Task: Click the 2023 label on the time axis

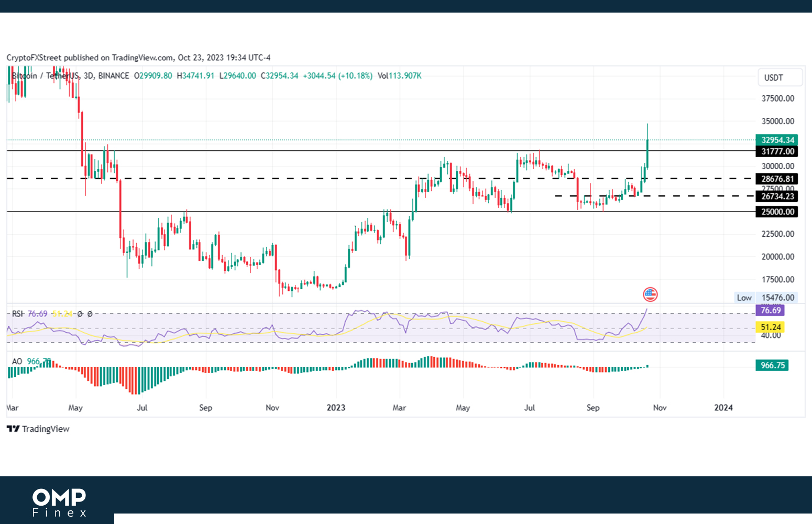Action: pos(336,408)
